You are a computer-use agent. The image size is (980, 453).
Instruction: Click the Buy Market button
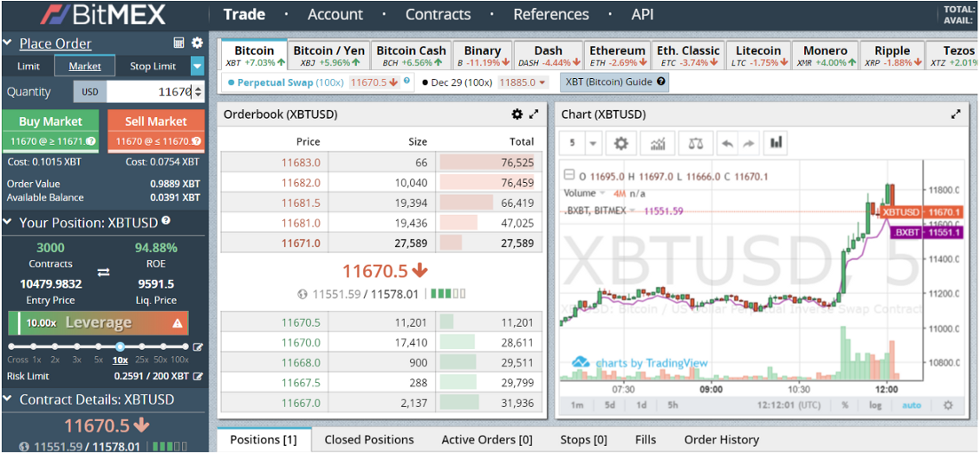[51, 131]
